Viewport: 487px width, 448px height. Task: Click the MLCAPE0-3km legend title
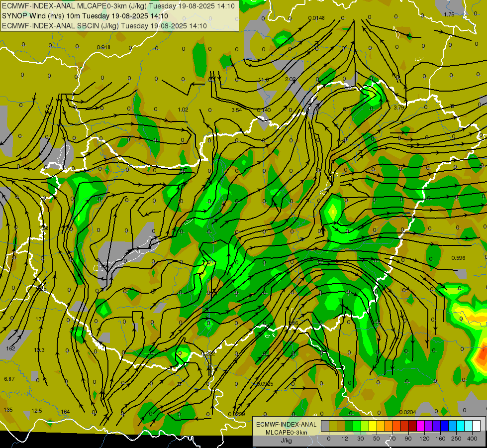[287, 433]
